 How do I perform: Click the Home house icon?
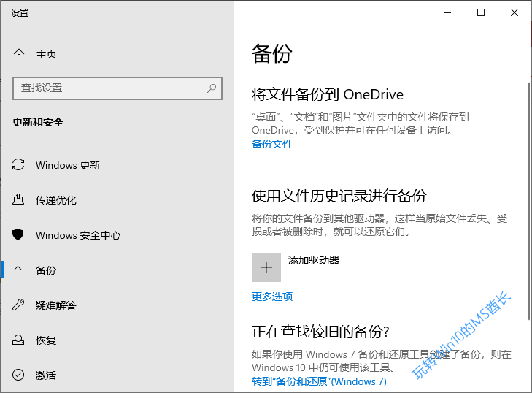pyautogui.click(x=19, y=53)
